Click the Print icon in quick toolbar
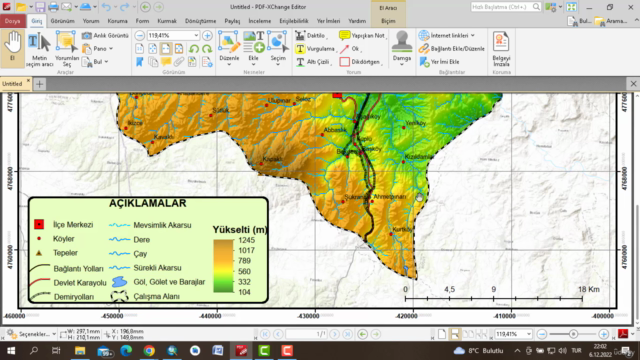 coord(53,7)
